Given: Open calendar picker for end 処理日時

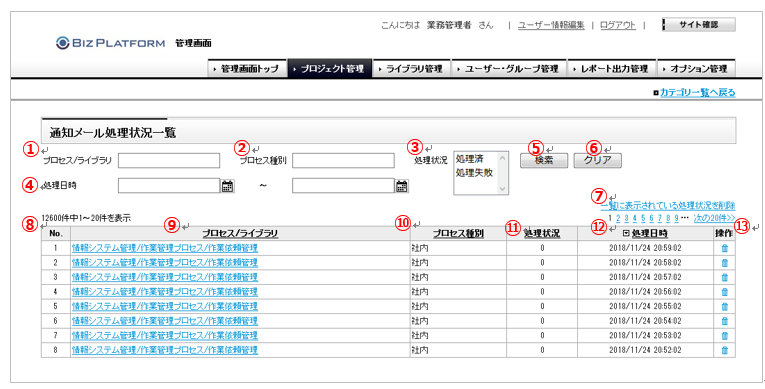Looking at the screenshot, I should (402, 186).
